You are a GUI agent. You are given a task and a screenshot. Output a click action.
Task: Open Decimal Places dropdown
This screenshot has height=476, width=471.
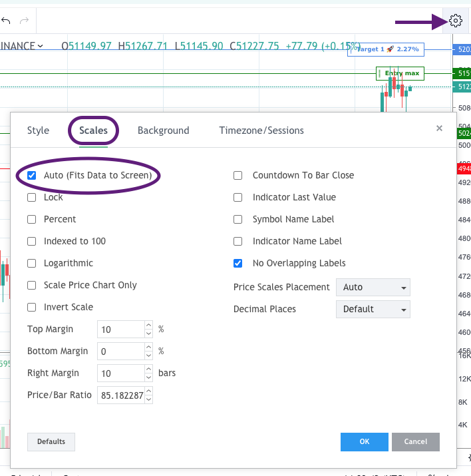[373, 310]
